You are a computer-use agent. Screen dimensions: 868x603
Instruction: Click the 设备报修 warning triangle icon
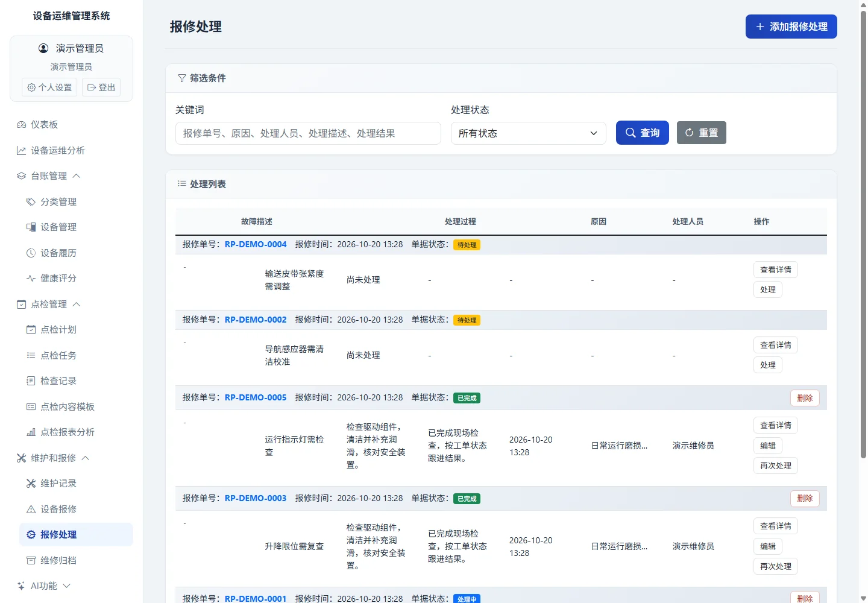click(31, 510)
